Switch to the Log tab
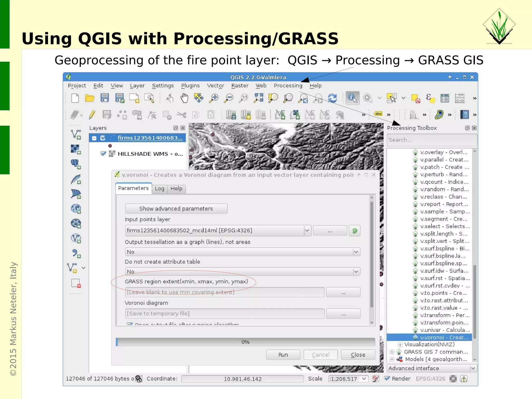Image resolution: width=532 pixels, height=399 pixels. [159, 189]
